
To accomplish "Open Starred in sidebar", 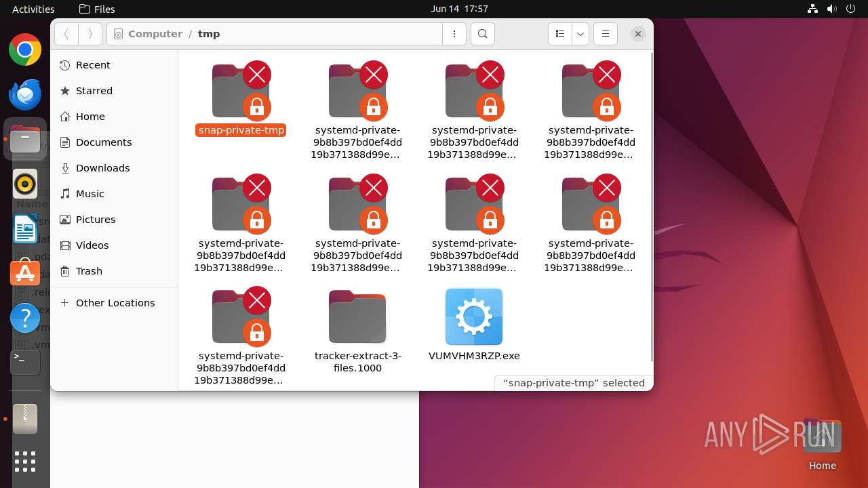I will click(x=114, y=91).
